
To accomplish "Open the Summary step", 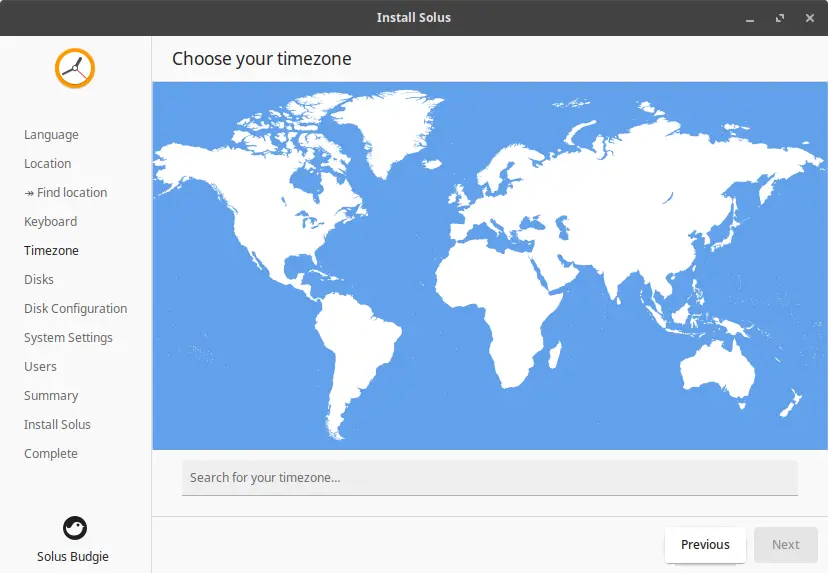I will pyautogui.click(x=51, y=396).
